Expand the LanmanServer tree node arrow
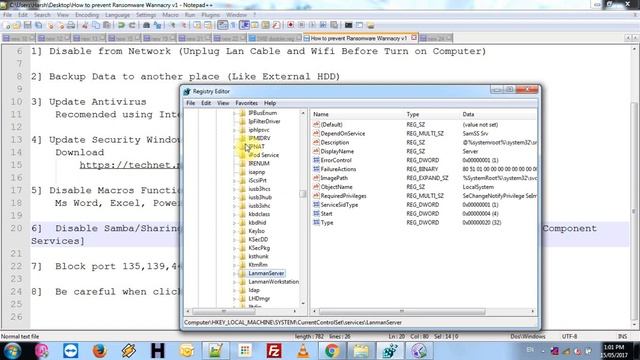 click(235, 273)
